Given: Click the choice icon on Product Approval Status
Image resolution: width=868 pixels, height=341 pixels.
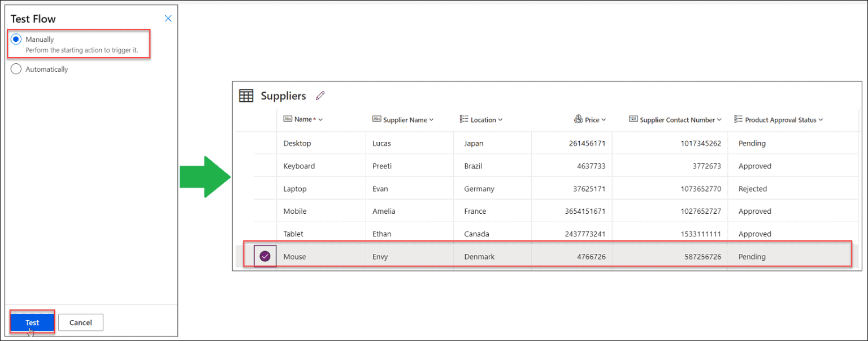Looking at the screenshot, I should [738, 119].
